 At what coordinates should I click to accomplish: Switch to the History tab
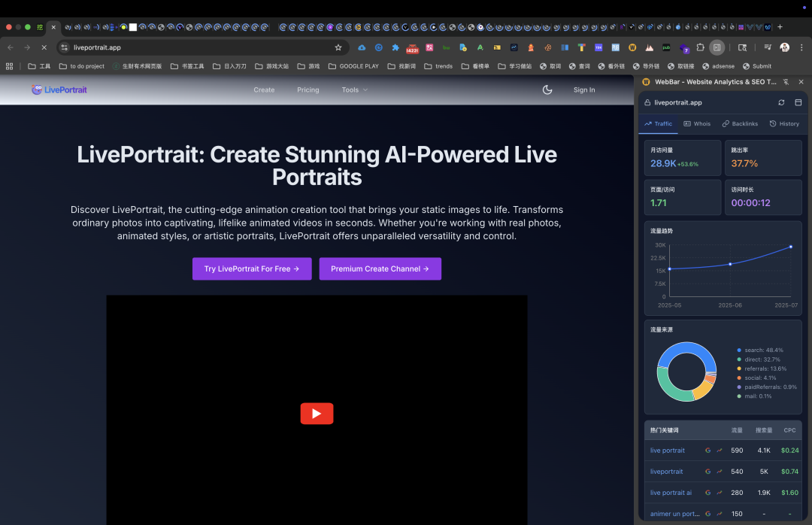[784, 124]
